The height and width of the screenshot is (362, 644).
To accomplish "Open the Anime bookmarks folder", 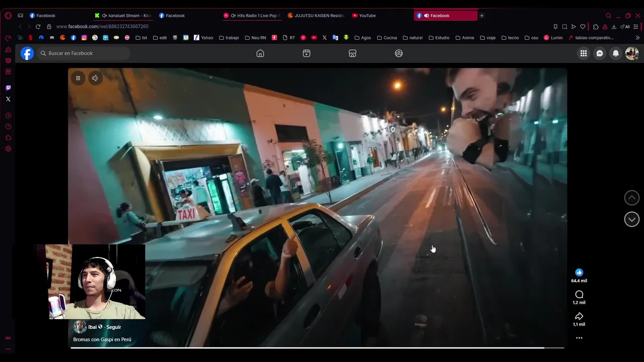I will (x=464, y=38).
